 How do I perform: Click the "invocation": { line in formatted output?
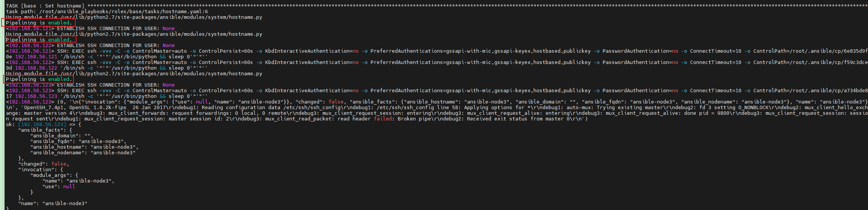click(41, 170)
